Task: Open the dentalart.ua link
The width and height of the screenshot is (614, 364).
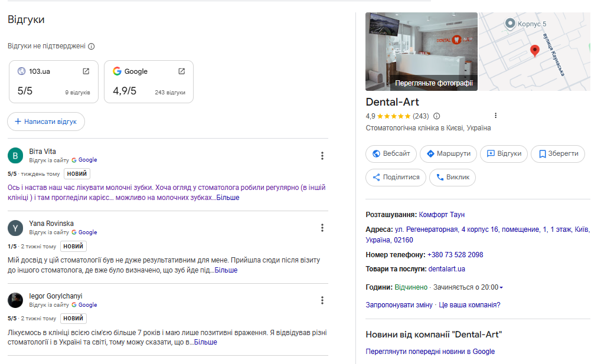Action: tap(447, 269)
